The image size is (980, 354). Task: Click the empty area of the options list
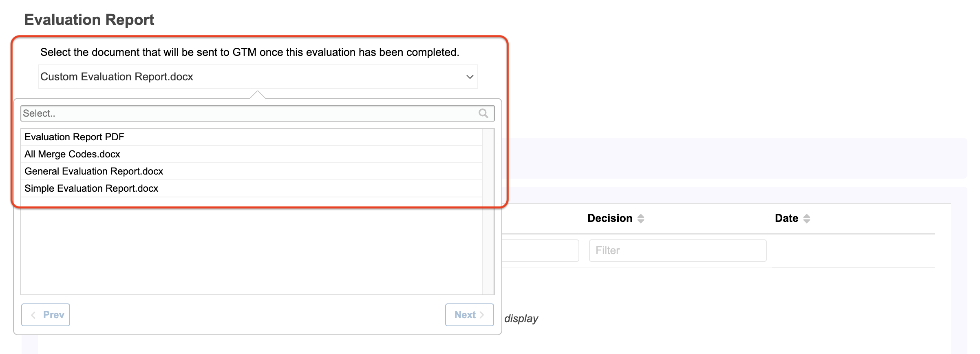pos(252,246)
